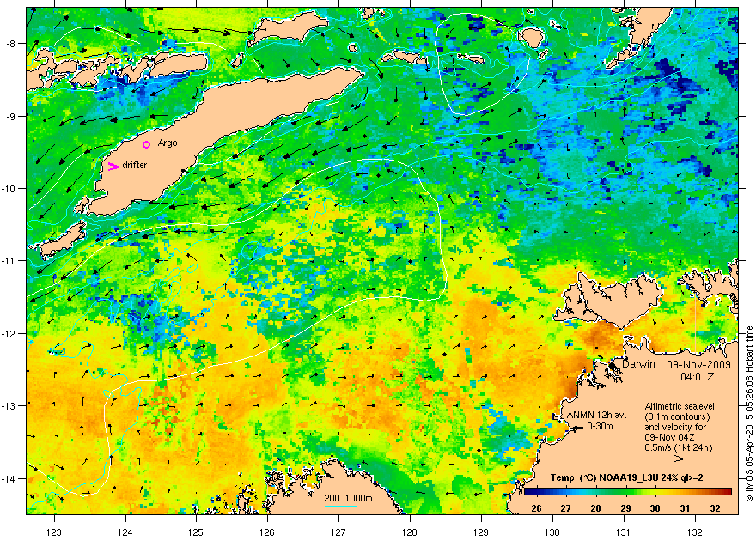This screenshot has height=541, width=756.
Task: Click the magenta drifter arrowhead marker
Action: [113, 167]
